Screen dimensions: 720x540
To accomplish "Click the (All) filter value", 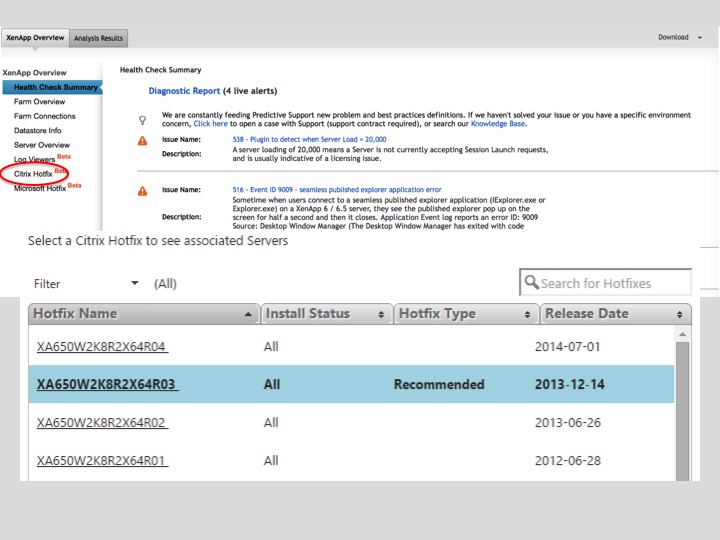I will (165, 284).
